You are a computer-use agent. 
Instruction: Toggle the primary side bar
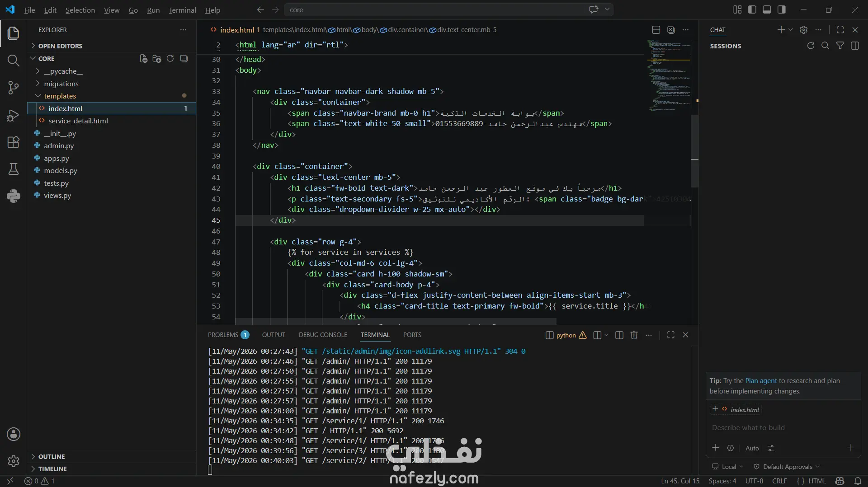(752, 9)
